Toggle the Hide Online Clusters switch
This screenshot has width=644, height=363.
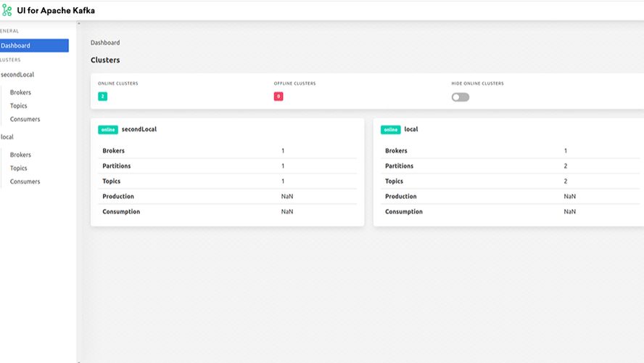pyautogui.click(x=460, y=97)
